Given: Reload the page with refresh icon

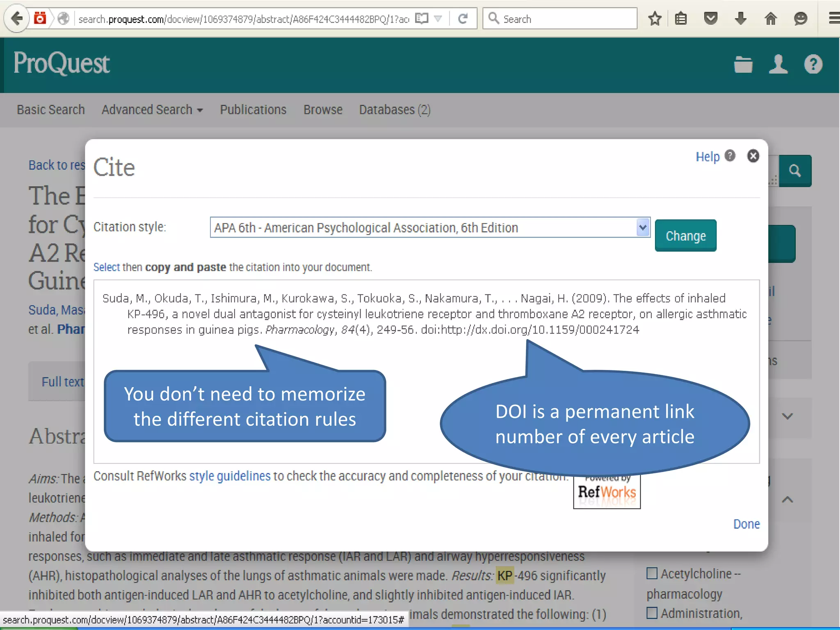Looking at the screenshot, I should (x=463, y=18).
